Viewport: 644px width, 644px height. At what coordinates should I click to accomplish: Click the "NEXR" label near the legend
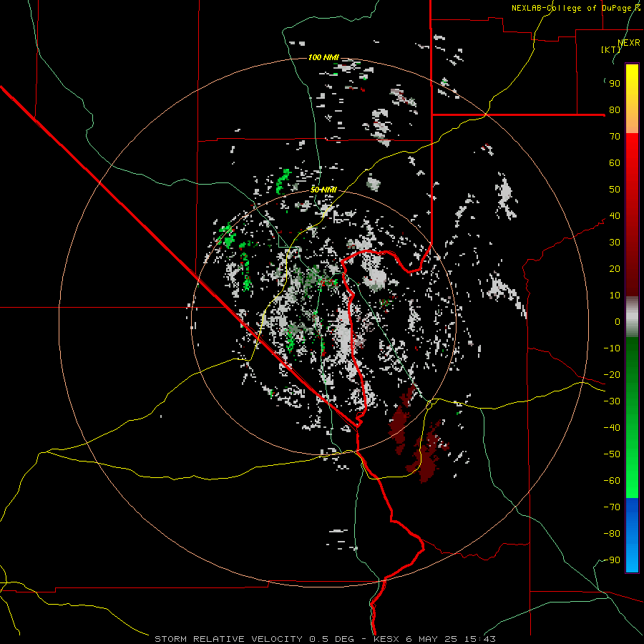tap(629, 43)
